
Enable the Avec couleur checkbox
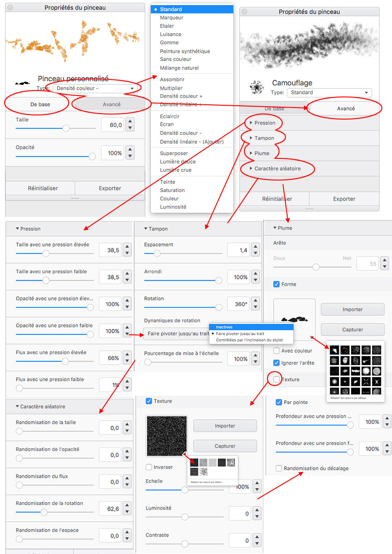pos(276,351)
